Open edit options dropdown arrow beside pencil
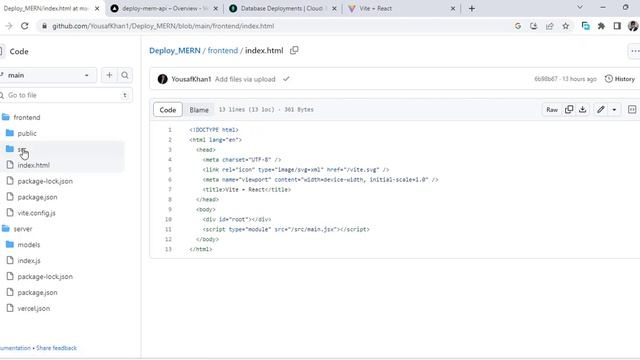640x360 pixels. [614, 109]
